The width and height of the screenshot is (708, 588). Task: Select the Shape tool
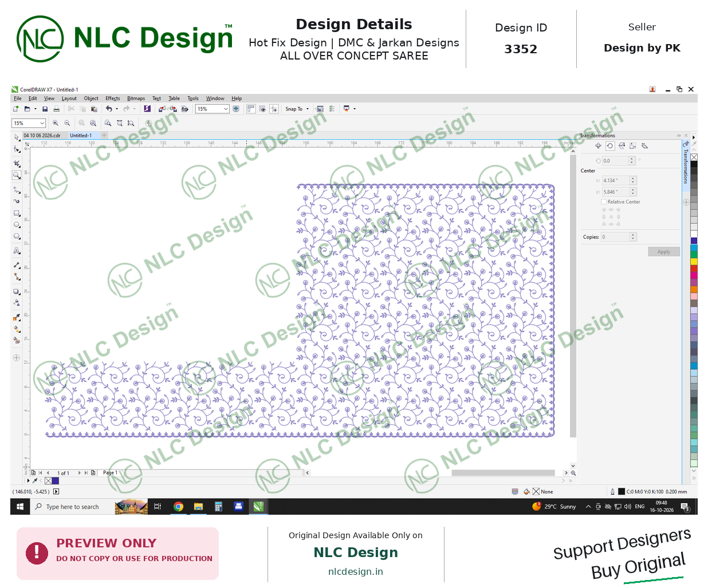click(17, 149)
